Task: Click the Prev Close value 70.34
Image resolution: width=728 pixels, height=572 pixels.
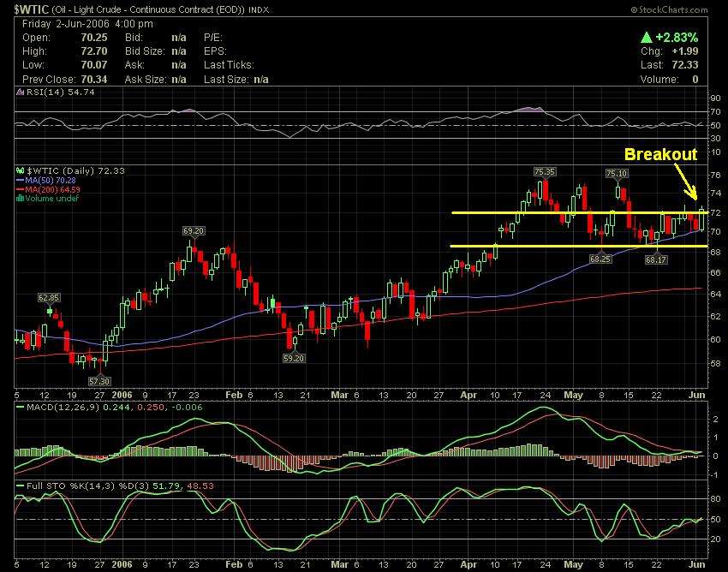Action: pyautogui.click(x=94, y=80)
